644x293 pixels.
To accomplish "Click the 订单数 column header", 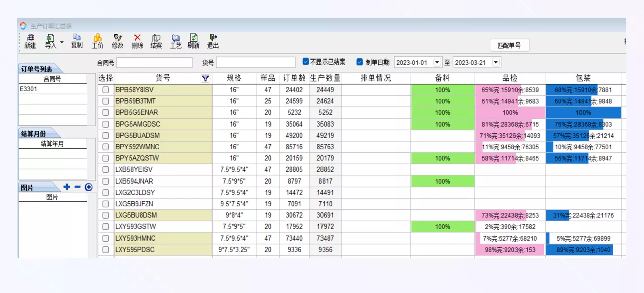I will pos(294,78).
